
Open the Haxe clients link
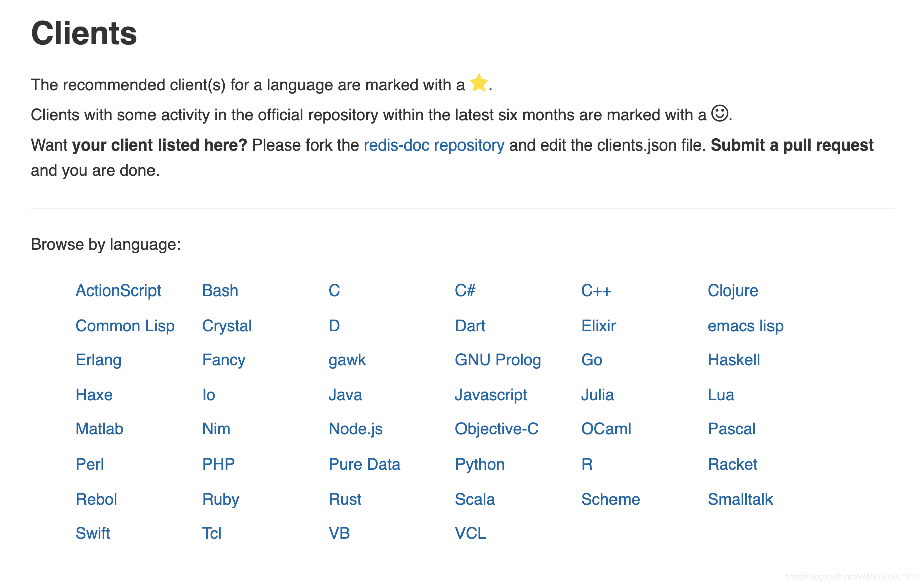(94, 395)
